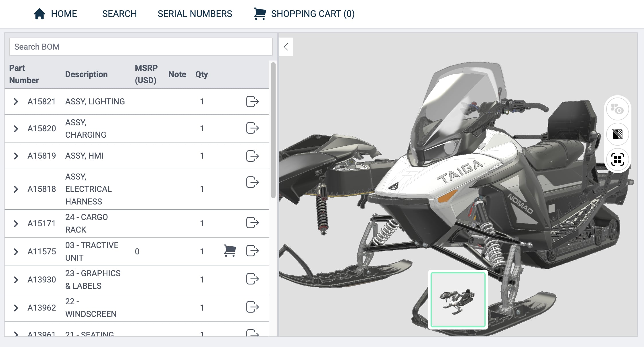This screenshot has width=644, height=347.
Task: Open the ASSY, HMI assembly link icon
Action: [x=252, y=156]
